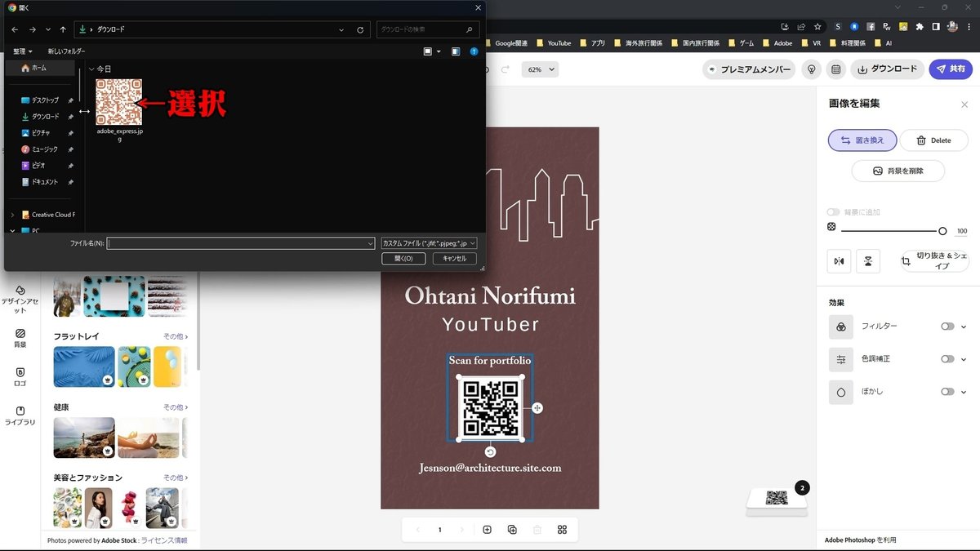Open the デザインアセット panel in Adobe Express sidebar
980x551 pixels.
click(x=20, y=299)
